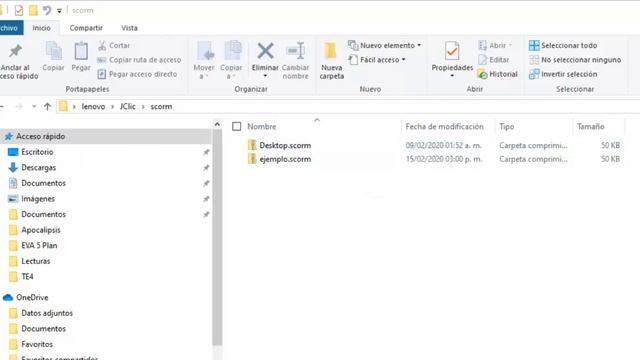Screen dimensions: 640x360
Task: Open the Mover a menu
Action: point(204,60)
